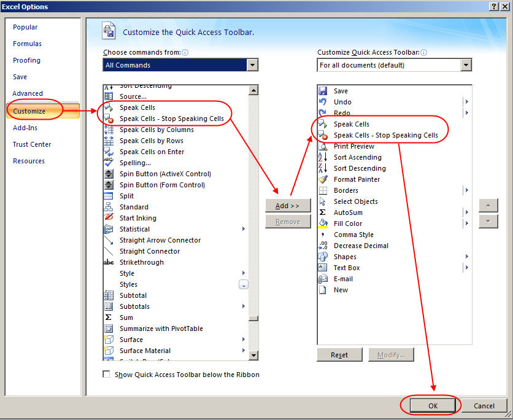
Task: Open the For all documents dropdown
Action: (x=466, y=64)
